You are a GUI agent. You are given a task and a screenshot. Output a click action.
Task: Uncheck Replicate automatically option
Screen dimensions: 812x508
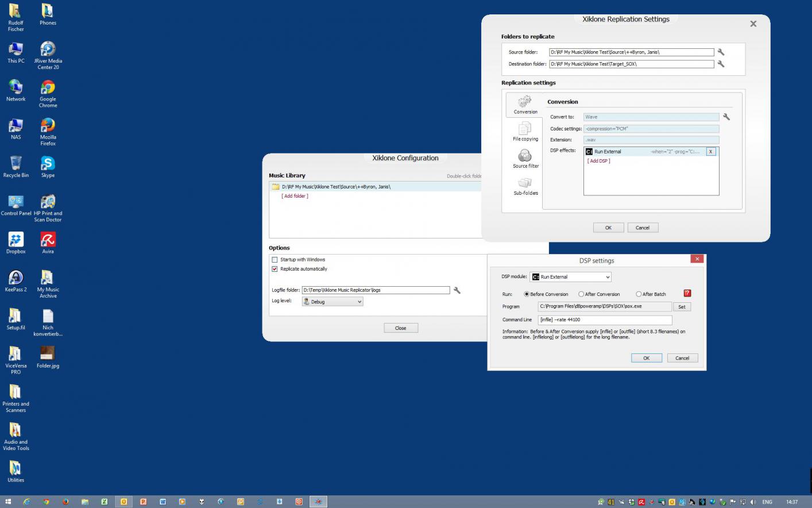tap(274, 269)
